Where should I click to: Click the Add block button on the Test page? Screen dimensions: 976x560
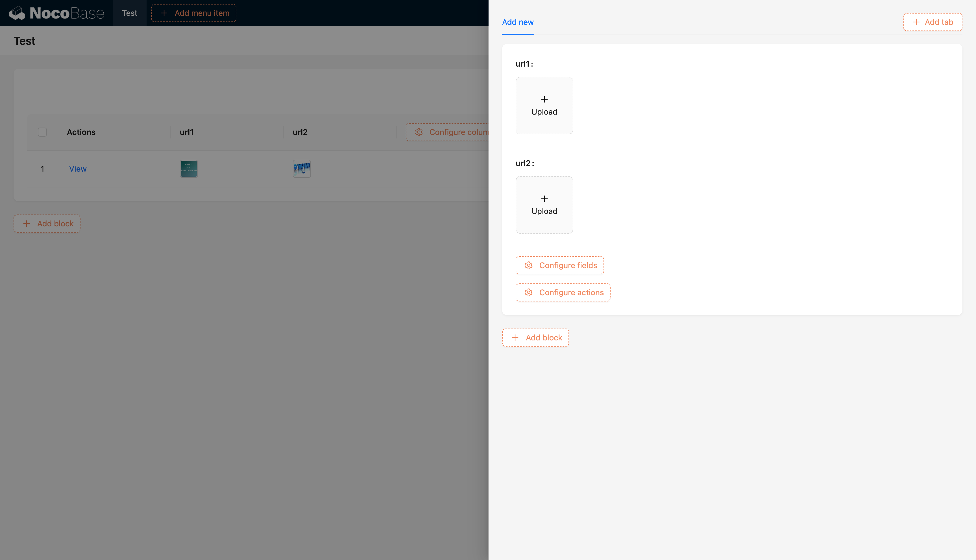47,224
